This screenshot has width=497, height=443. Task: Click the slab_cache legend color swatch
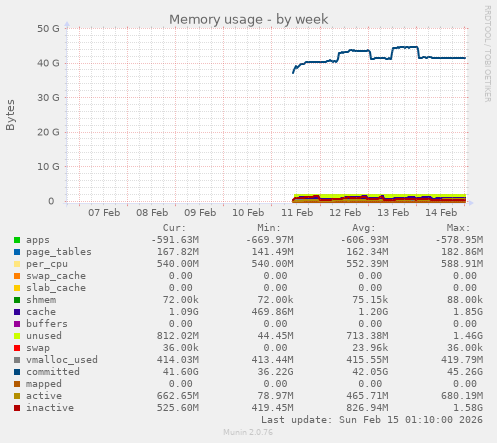point(17,288)
